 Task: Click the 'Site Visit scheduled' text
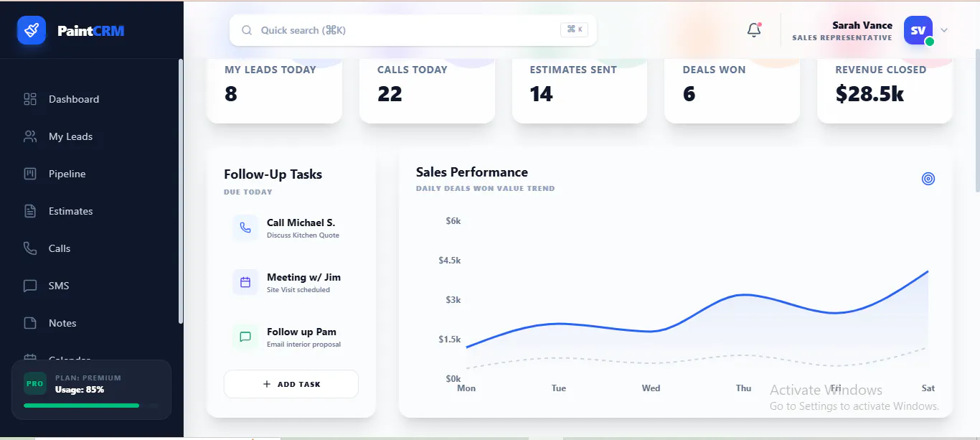(298, 290)
